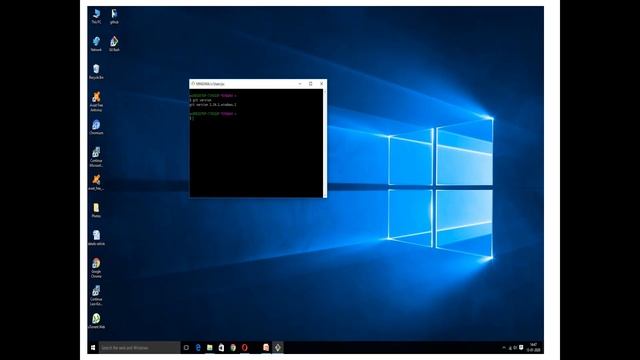Viewport: 640px width, 360px height.
Task: Open the Photos folder on desktop
Action: (x=96, y=210)
